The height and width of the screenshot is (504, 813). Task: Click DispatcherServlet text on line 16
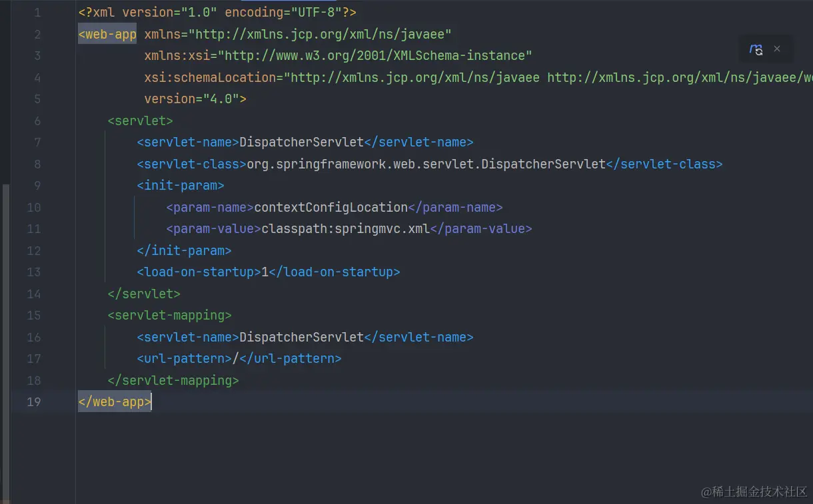[302, 337]
